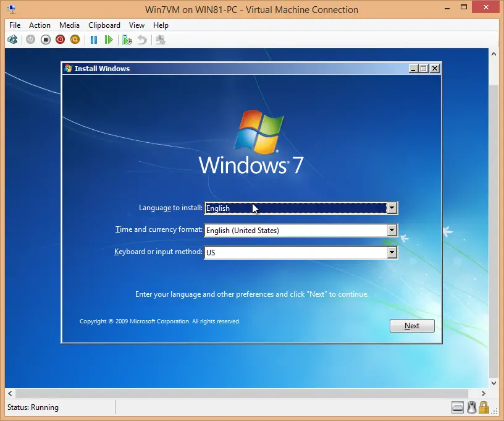Click the English language field text
Screen dimensions: 504x421
point(218,208)
